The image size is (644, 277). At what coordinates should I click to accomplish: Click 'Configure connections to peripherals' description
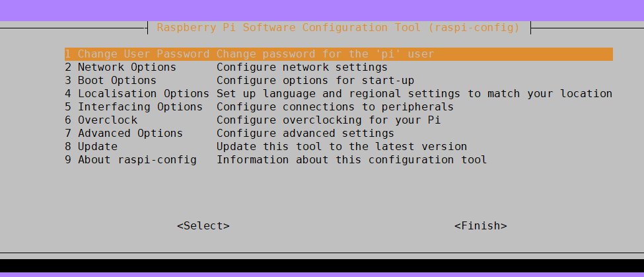pos(335,106)
